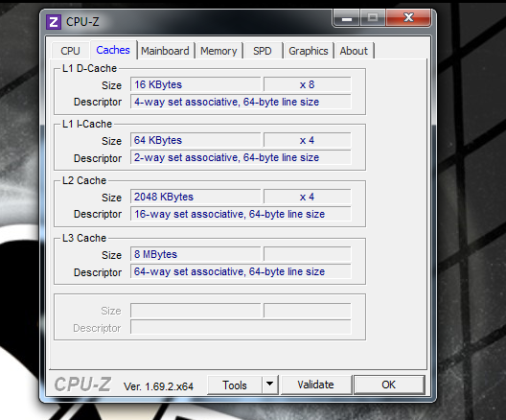Minimize the CPU-Z window
Image resolution: width=506 pixels, height=420 pixels.
coord(347,18)
